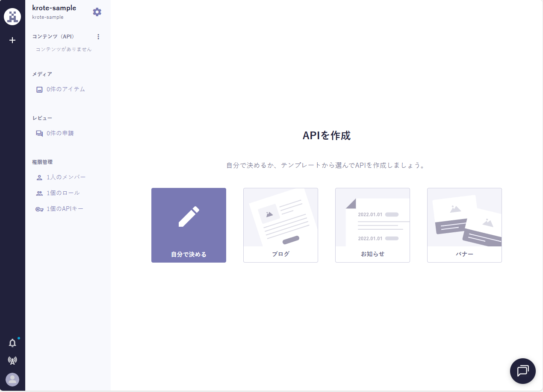The height and width of the screenshot is (392, 543).
Task: Open 1個のAPIキー API keys page
Action: (x=65, y=209)
